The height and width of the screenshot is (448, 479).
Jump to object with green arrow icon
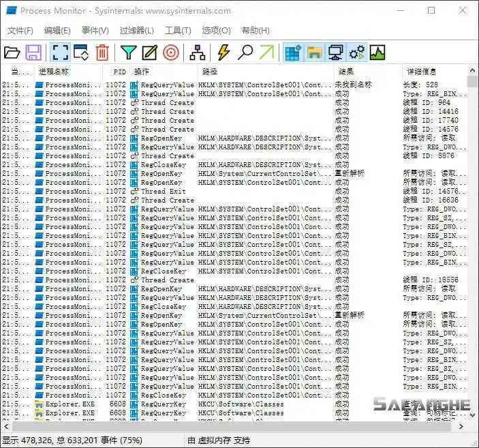266,53
